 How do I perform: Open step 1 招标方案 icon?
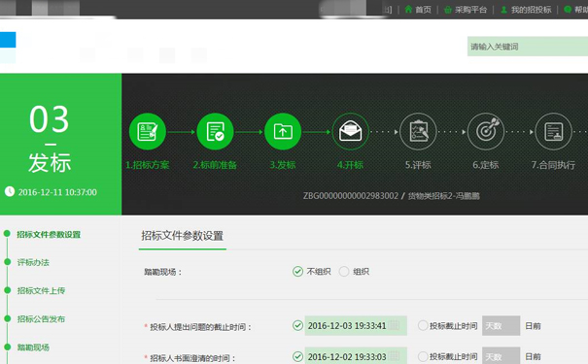click(x=148, y=132)
